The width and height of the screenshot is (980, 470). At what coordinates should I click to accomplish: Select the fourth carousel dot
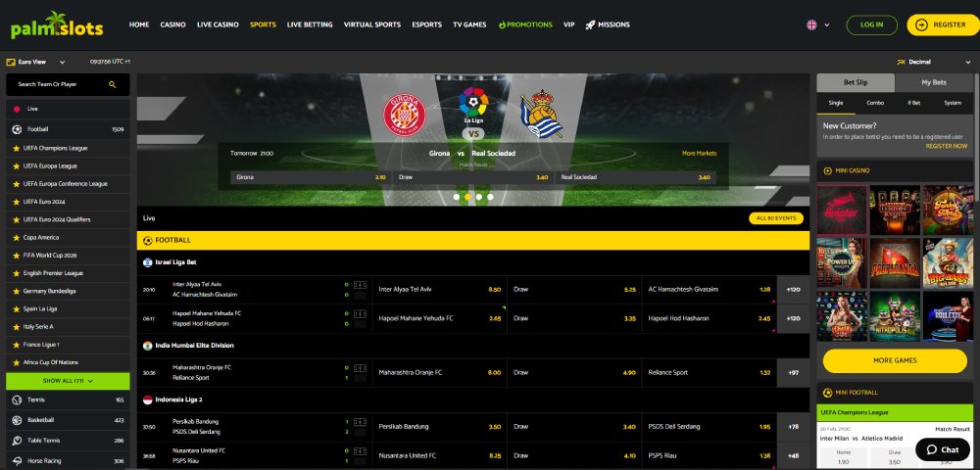[x=490, y=197]
